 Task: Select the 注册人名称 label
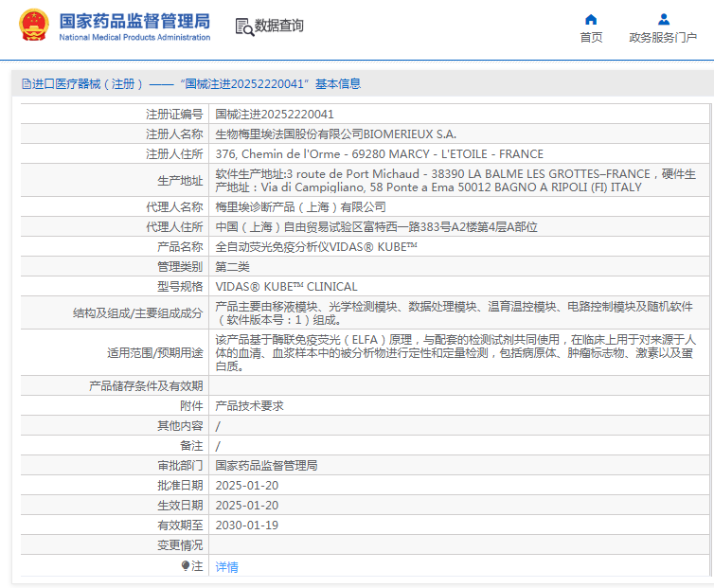174,134
